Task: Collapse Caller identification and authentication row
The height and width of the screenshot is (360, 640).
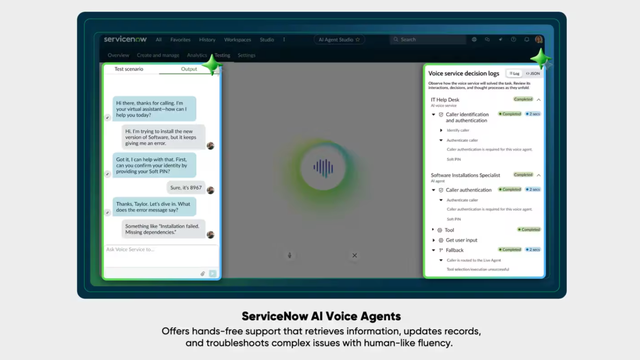Action: tap(433, 115)
